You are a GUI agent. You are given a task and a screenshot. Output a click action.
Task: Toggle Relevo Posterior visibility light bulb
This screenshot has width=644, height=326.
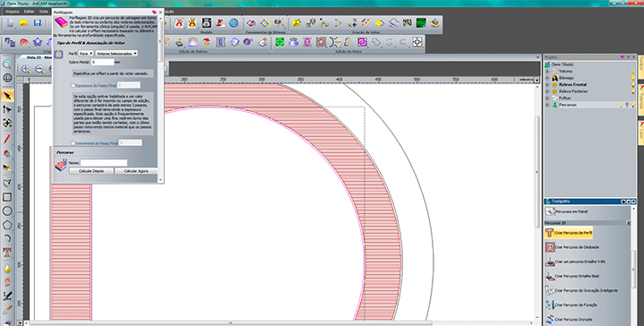(633, 91)
